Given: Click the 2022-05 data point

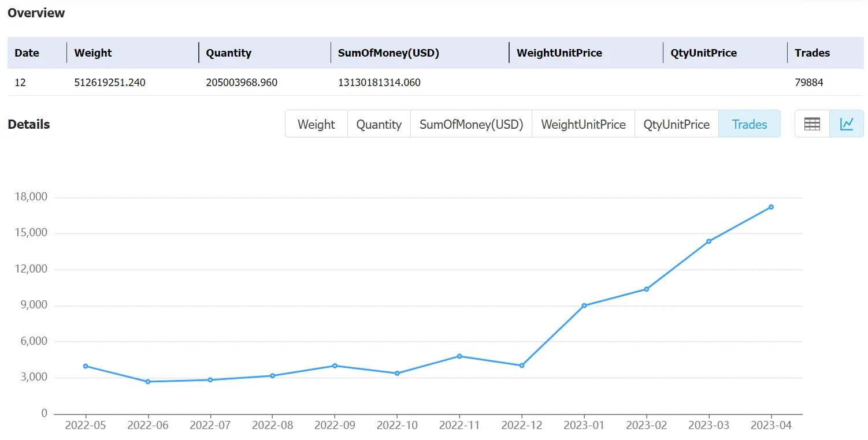Looking at the screenshot, I should click(86, 366).
